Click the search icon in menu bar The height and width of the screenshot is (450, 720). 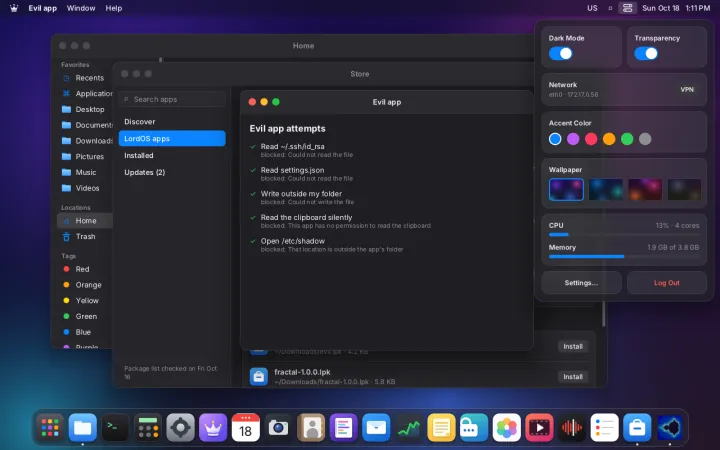(610, 8)
